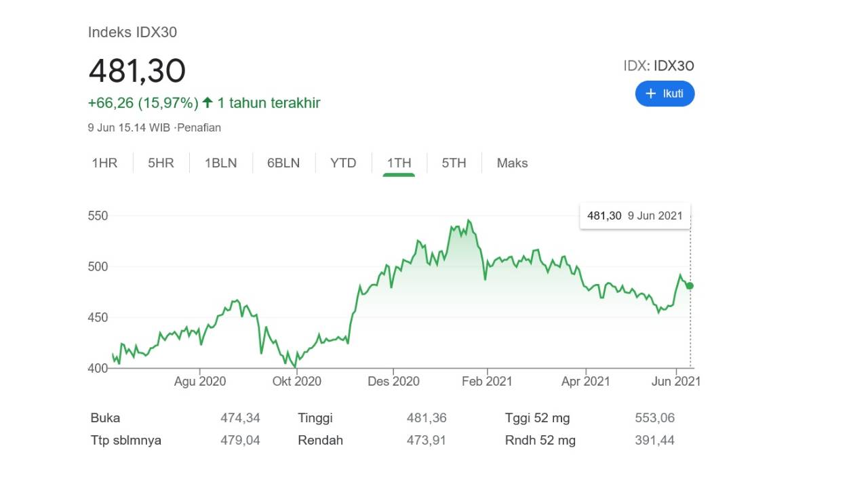Show the Maks full history range
This screenshot has height=488, width=868.
[512, 163]
